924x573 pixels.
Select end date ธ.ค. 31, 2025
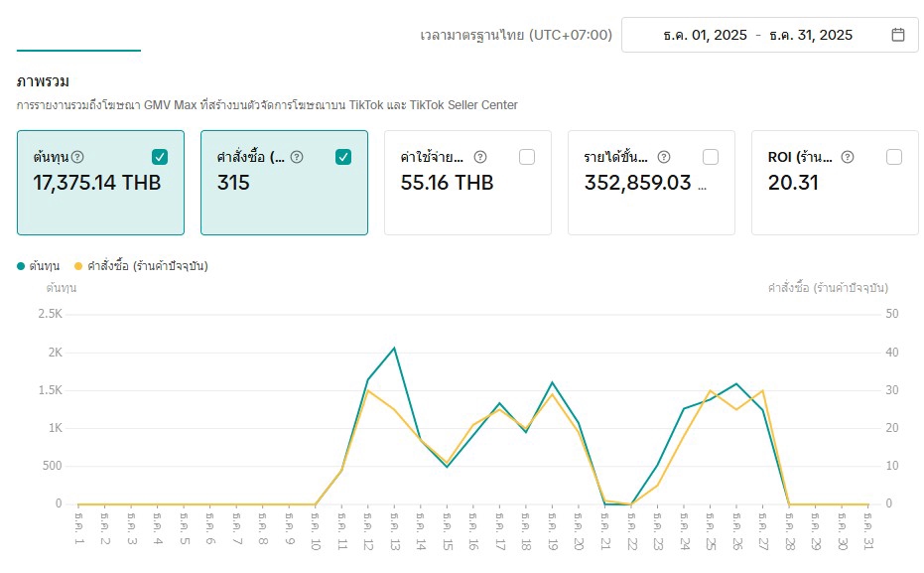point(811,35)
